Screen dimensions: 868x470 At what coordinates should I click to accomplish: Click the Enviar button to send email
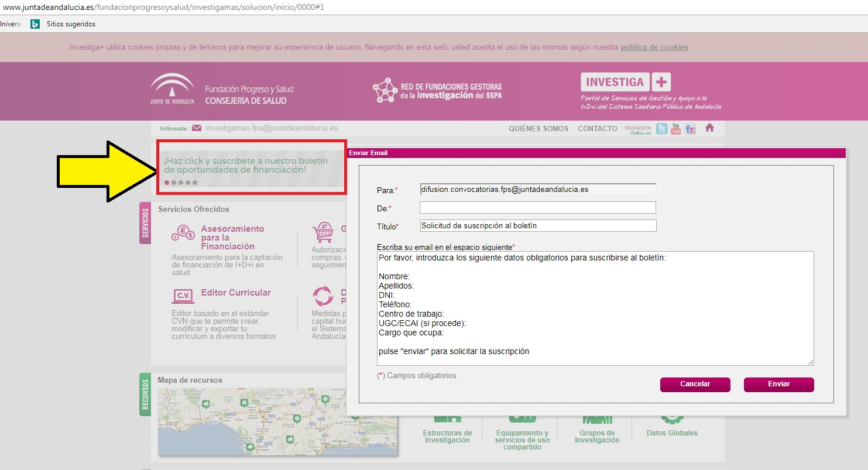[779, 385]
